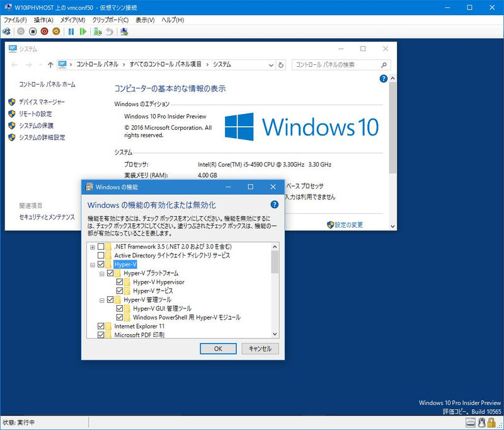Expand the .NET Framework 3.5 tree node
The width and height of the screenshot is (504, 430).
point(93,247)
